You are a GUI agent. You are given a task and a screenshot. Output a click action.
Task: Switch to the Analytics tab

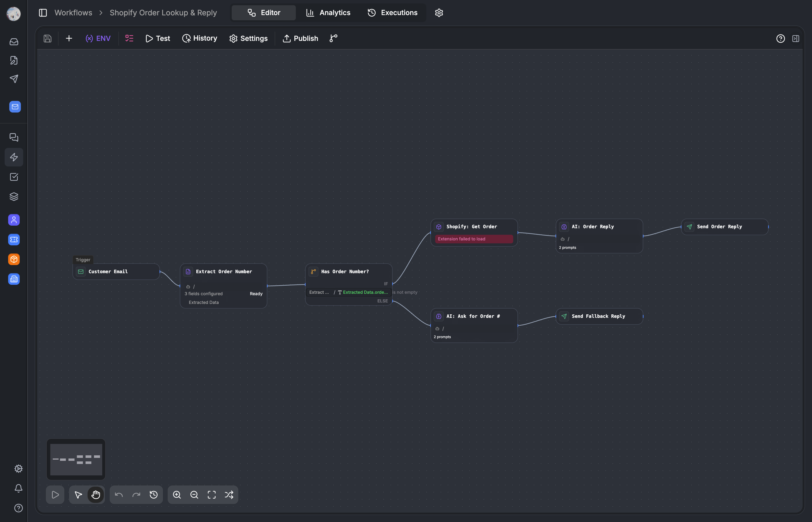[328, 12]
